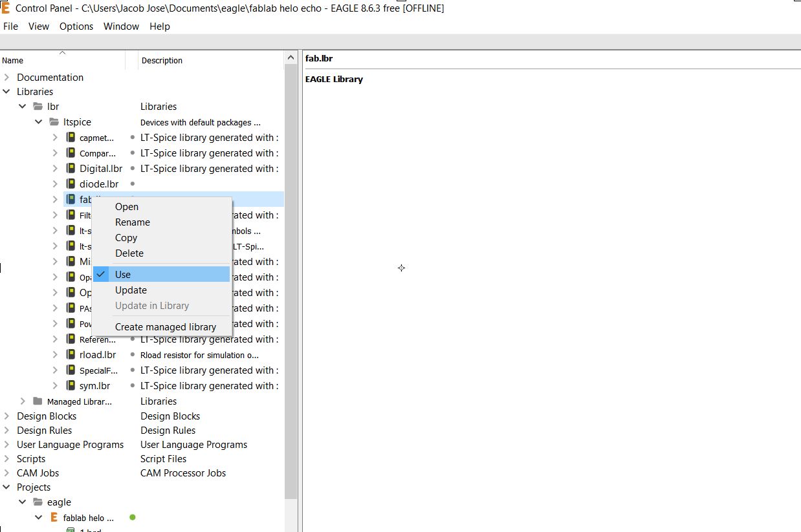Click the capmet library book icon
This screenshot has height=532, width=801.
[71, 137]
